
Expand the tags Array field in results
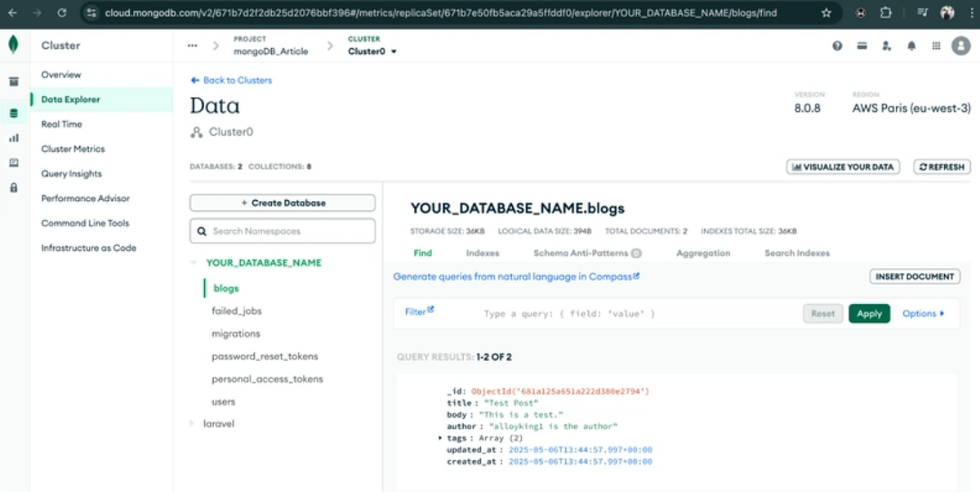pyautogui.click(x=439, y=437)
